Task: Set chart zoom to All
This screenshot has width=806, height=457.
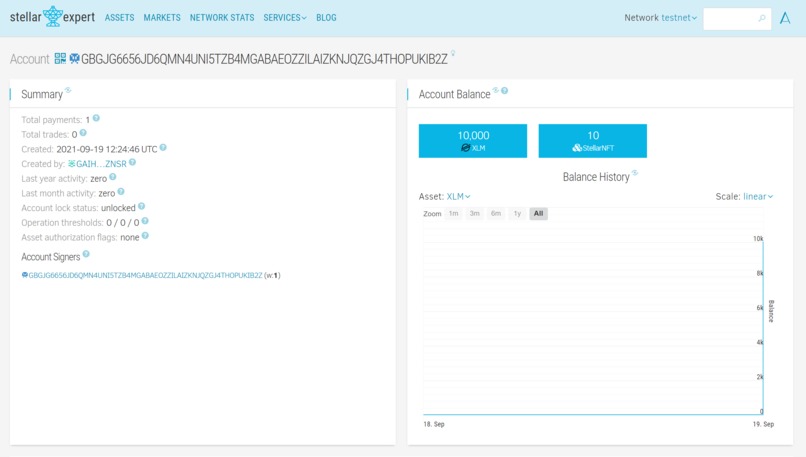Action: [538, 213]
